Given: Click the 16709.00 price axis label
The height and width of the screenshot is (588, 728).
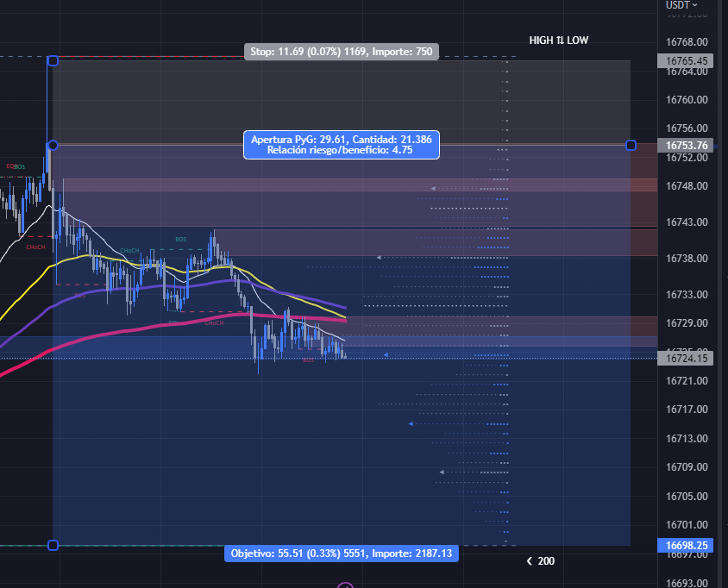Looking at the screenshot, I should (x=687, y=467).
